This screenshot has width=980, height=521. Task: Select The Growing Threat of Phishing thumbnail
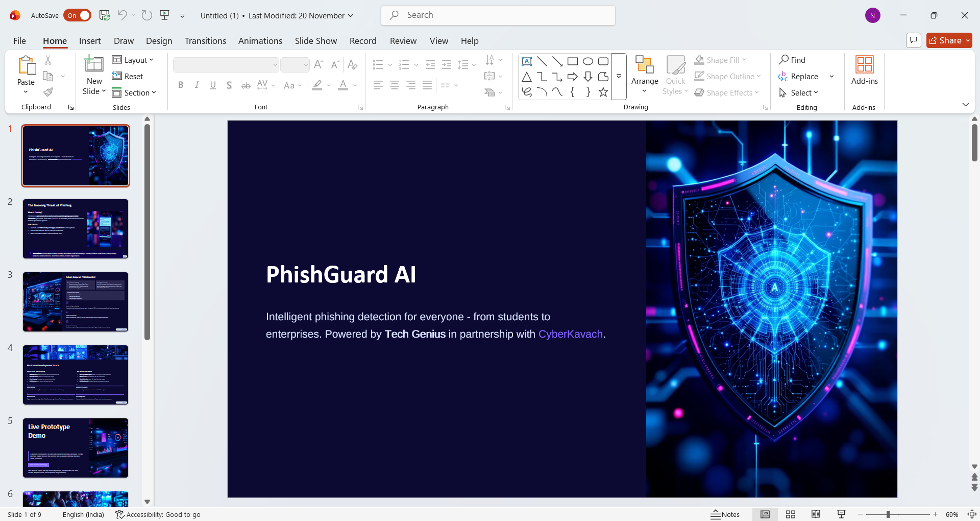(x=76, y=229)
